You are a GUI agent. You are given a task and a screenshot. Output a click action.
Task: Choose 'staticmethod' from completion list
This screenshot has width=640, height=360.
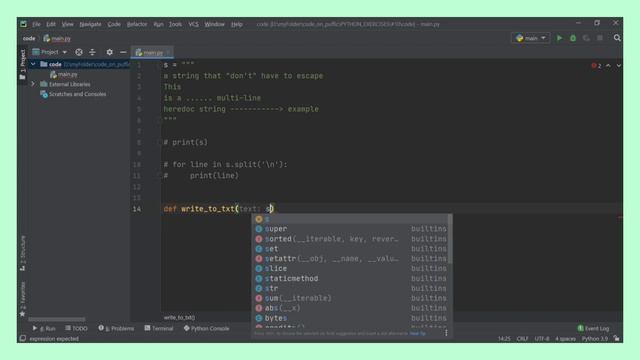[x=351, y=278]
